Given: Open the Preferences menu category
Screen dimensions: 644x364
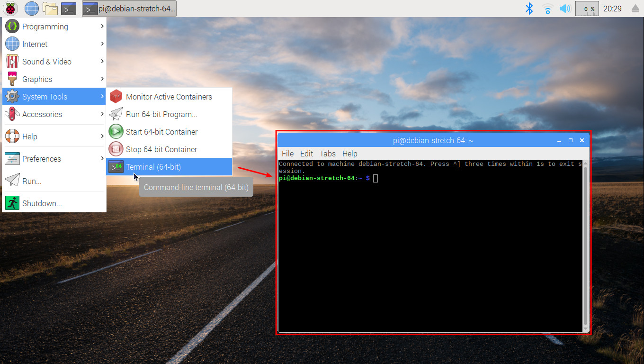Looking at the screenshot, I should click(54, 159).
